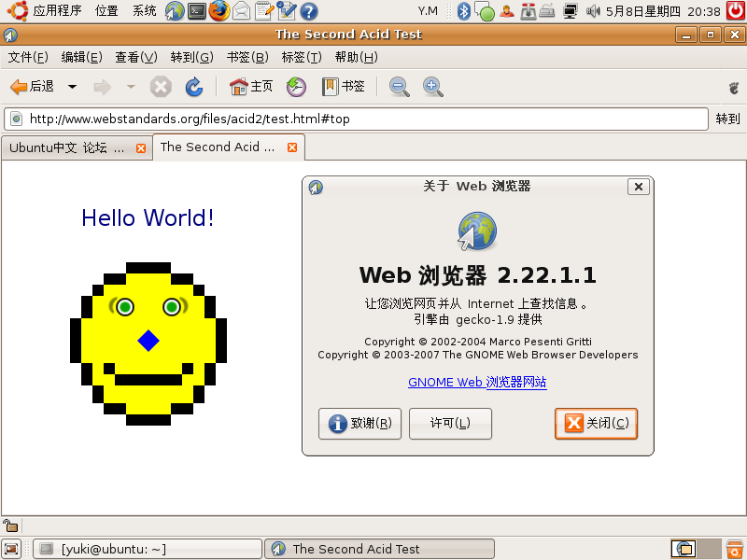Image resolution: width=747 pixels, height=560 pixels.
Task: Close the About dialog with title X
Action: [639, 187]
